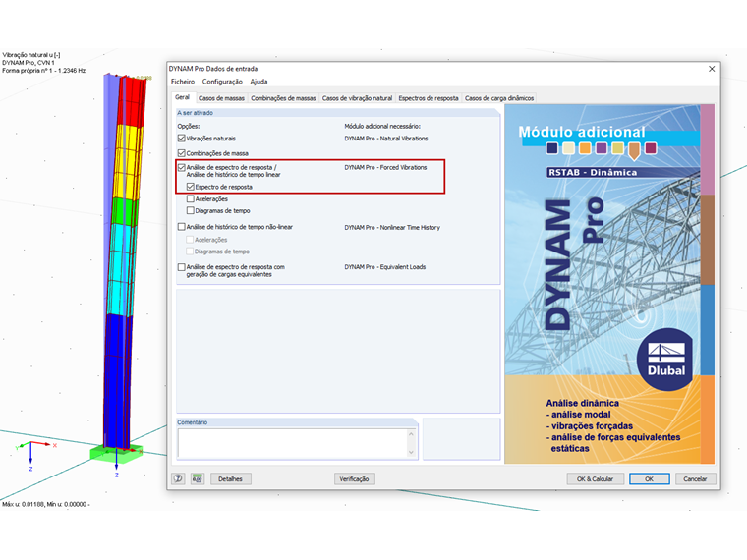Uncheck the Espectro de resposta sub-option
This screenshot has width=747, height=560.
coord(191,187)
